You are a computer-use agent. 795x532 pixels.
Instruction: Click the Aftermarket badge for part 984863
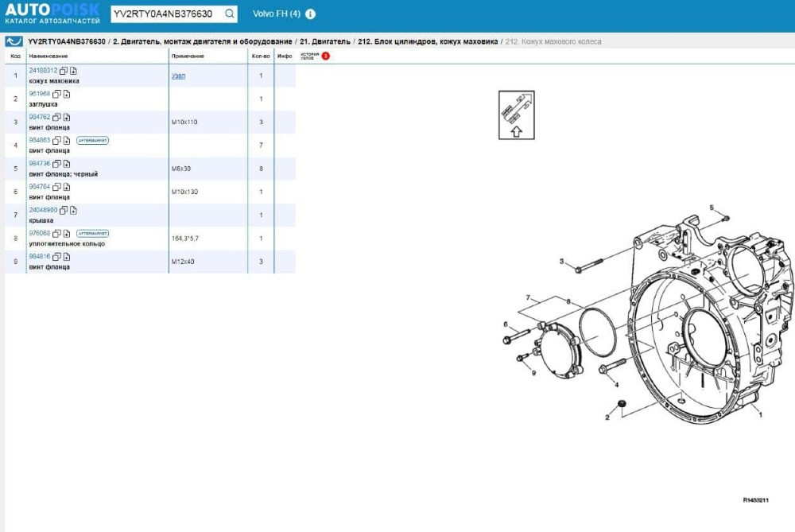point(92,141)
